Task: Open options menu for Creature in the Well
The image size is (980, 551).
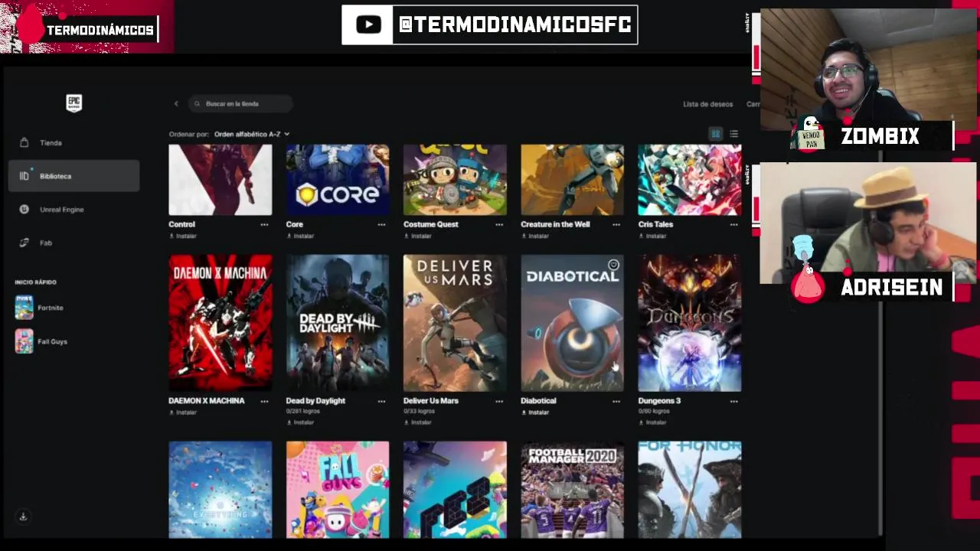Action: (616, 225)
